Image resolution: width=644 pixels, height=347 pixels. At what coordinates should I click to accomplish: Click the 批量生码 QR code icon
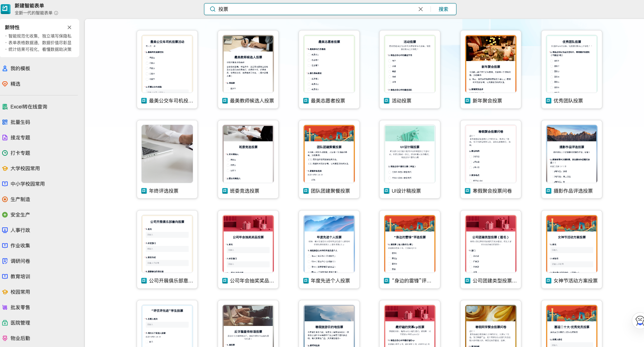point(5,122)
